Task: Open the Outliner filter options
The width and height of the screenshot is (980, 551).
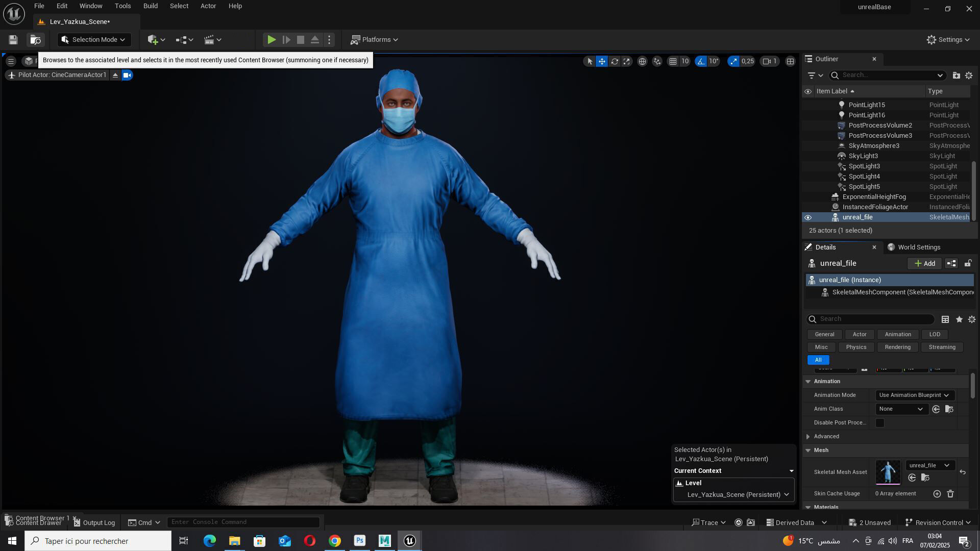Action: coord(815,76)
